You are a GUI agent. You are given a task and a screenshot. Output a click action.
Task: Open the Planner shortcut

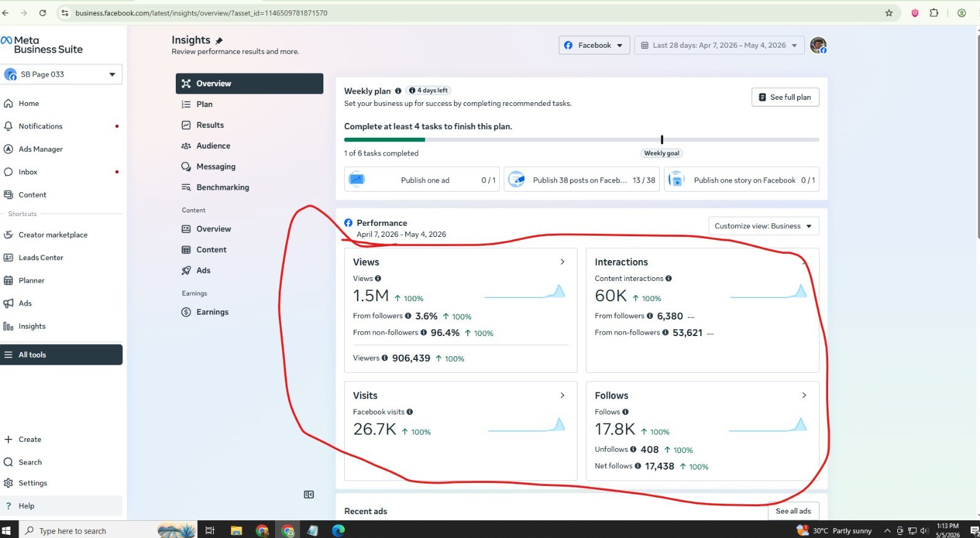[31, 280]
